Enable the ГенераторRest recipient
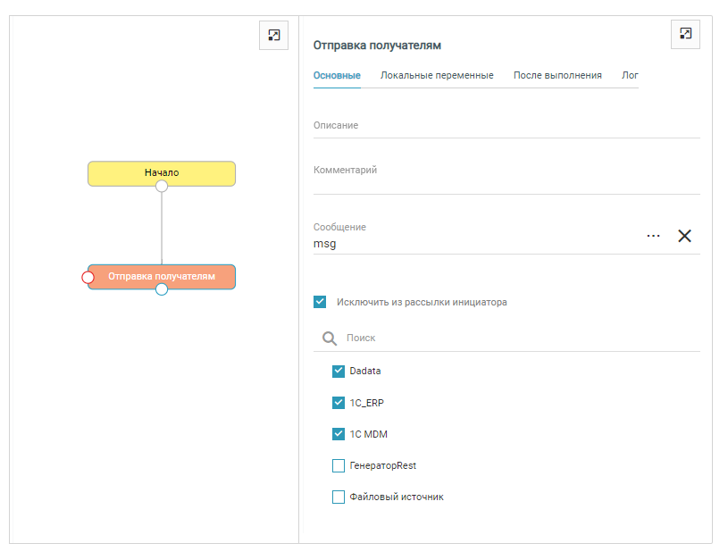Screen dimensions: 728x560 pos(339,465)
